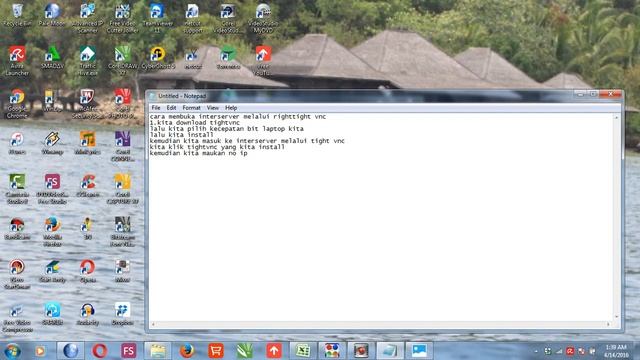Open Avira Launcher desktop shortcut

click(17, 61)
